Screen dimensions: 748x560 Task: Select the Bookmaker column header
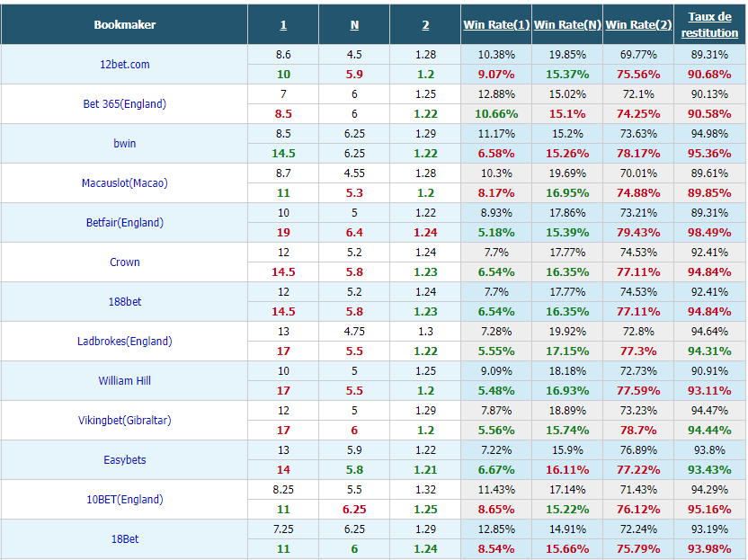pyautogui.click(x=124, y=25)
